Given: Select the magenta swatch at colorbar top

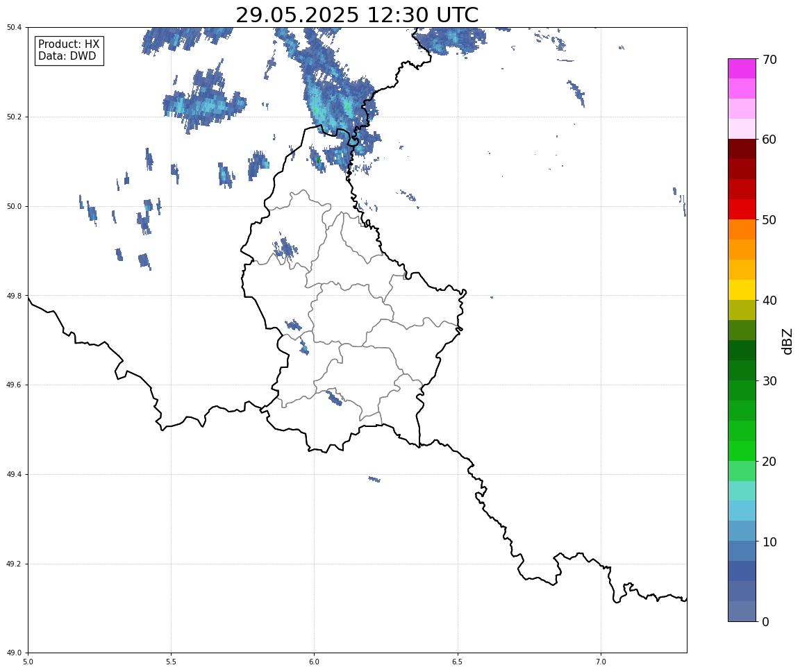Looking at the screenshot, I should tap(742, 68).
